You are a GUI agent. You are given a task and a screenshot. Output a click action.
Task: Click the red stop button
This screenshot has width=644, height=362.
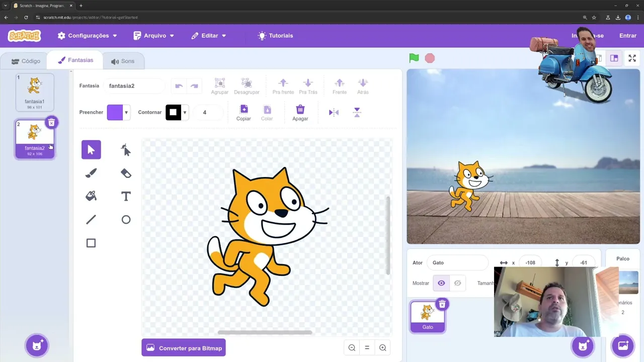pyautogui.click(x=430, y=58)
